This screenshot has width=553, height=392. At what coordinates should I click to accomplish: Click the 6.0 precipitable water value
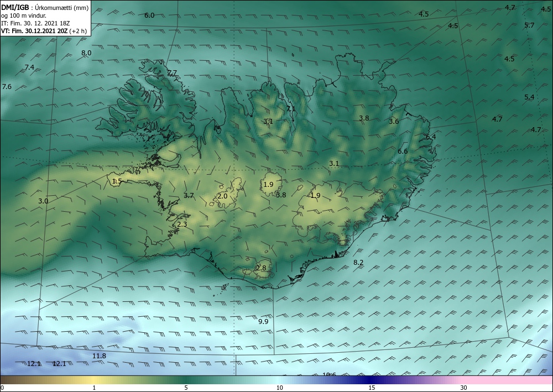(149, 15)
